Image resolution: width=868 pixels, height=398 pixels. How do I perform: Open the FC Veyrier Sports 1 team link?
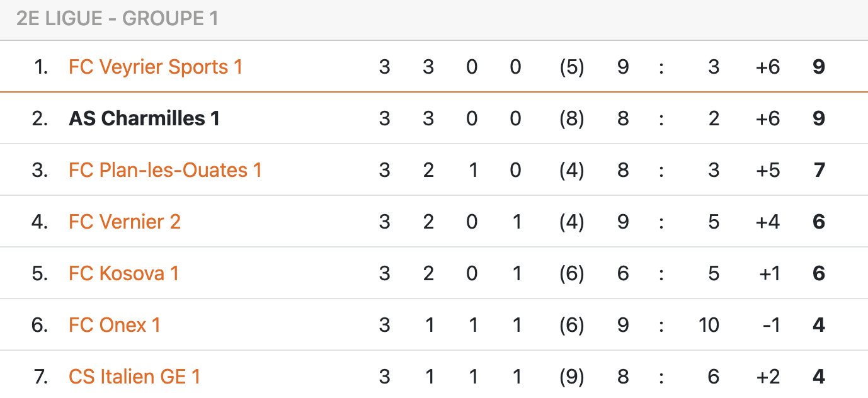(x=155, y=67)
